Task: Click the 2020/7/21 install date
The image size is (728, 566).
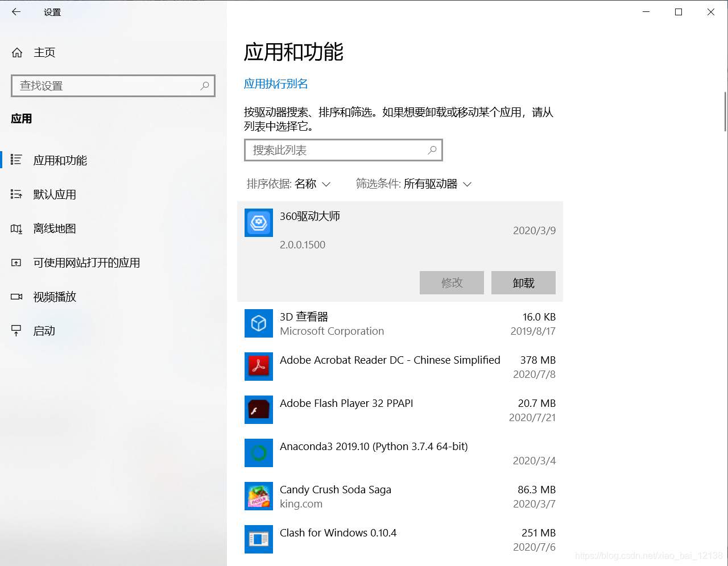Action: (x=532, y=418)
